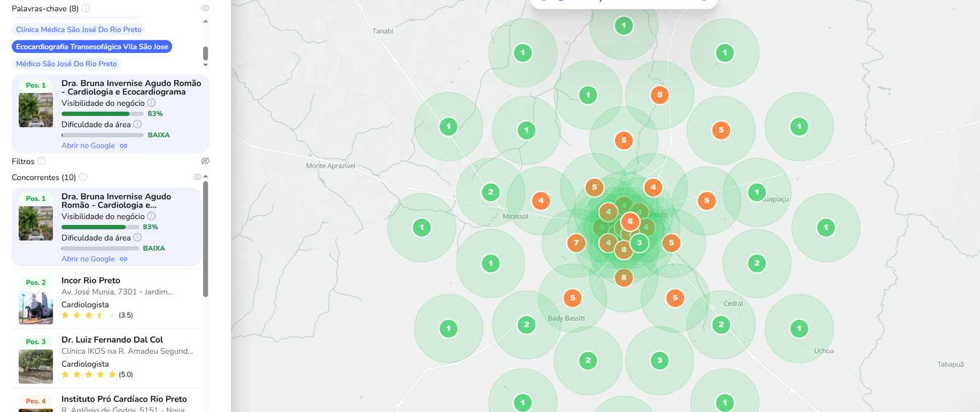Open Incor Rio Preto competitor thumbnail
Image resolution: width=980 pixels, height=412 pixels.
click(36, 307)
